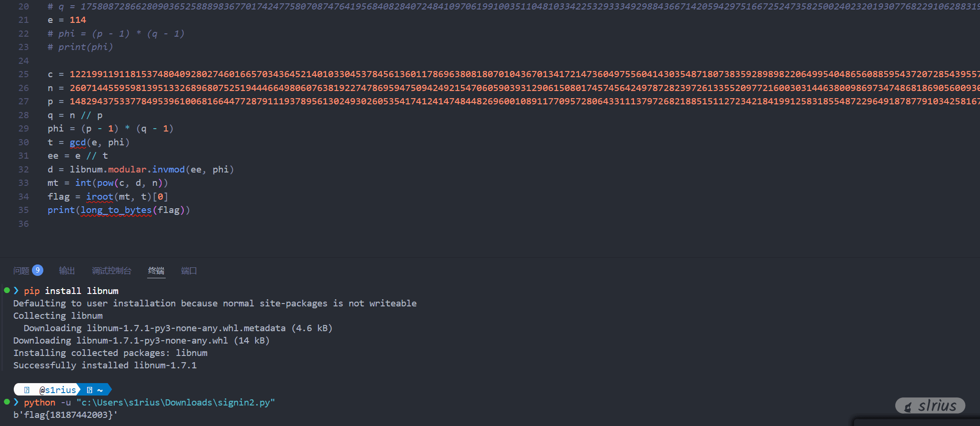Click blue chevron before python command
The height and width of the screenshot is (426, 980).
[16, 402]
